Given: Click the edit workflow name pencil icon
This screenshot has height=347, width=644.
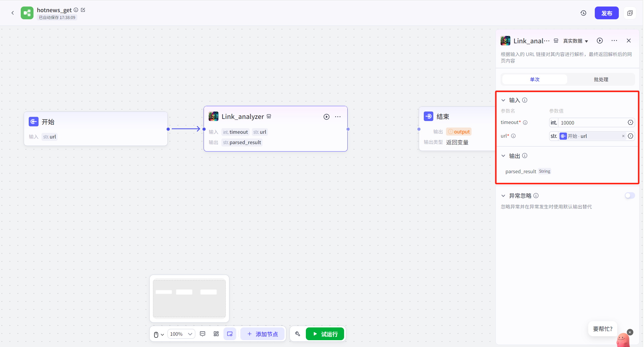Looking at the screenshot, I should (83, 10).
